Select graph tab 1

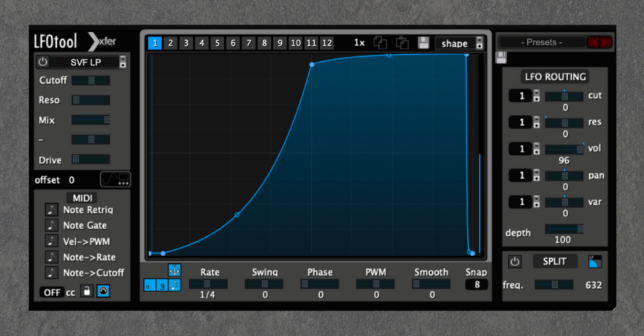click(155, 43)
